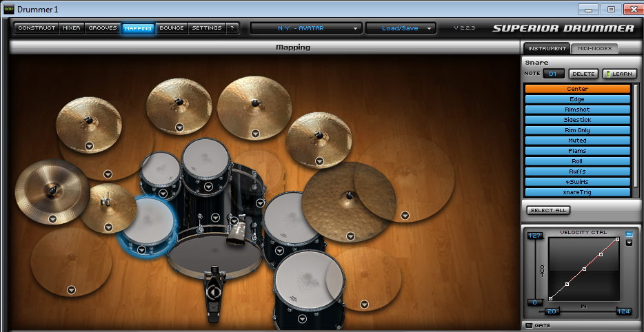Screen dimensions: 644x332
Task: Open the larger rack tom drop-down arrow
Action: [209, 187]
